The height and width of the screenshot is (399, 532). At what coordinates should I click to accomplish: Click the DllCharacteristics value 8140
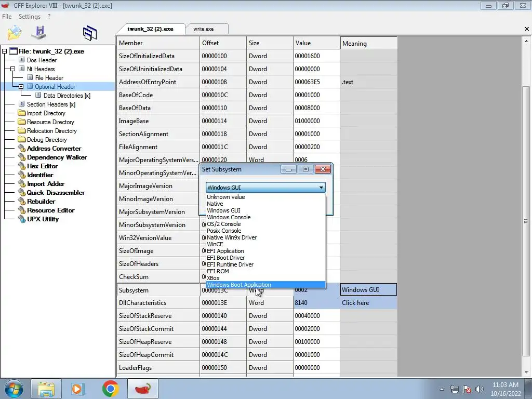(316, 303)
